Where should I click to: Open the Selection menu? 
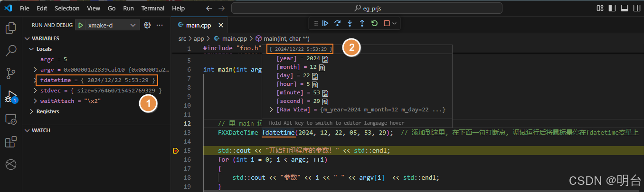coord(67,9)
